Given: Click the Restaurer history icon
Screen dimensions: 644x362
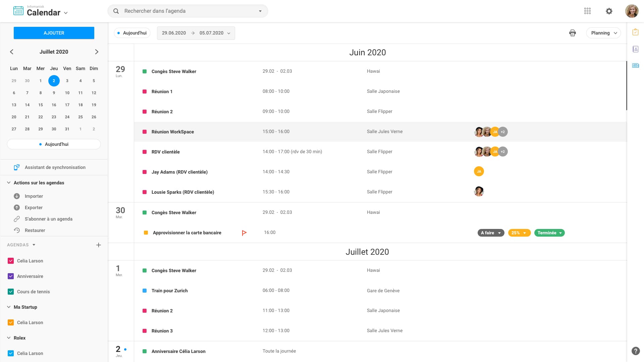Looking at the screenshot, I should click(x=17, y=230).
